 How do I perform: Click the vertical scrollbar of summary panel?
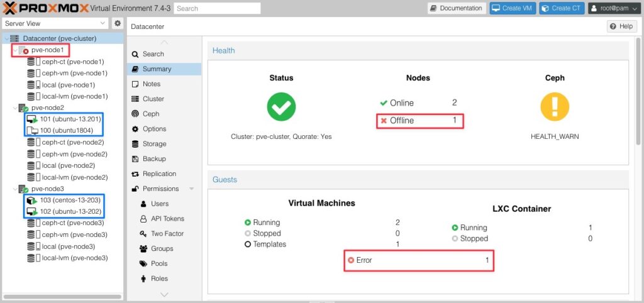pyautogui.click(x=638, y=91)
